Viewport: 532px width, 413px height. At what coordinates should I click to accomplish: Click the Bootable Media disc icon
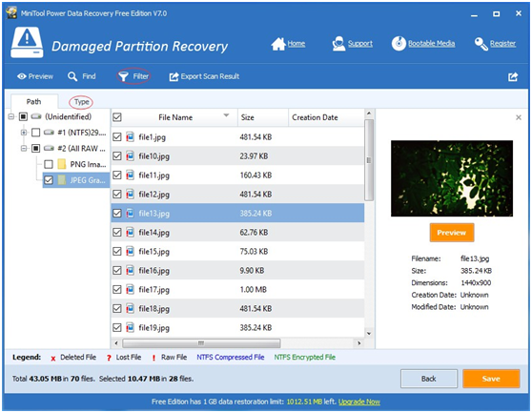pyautogui.click(x=399, y=44)
